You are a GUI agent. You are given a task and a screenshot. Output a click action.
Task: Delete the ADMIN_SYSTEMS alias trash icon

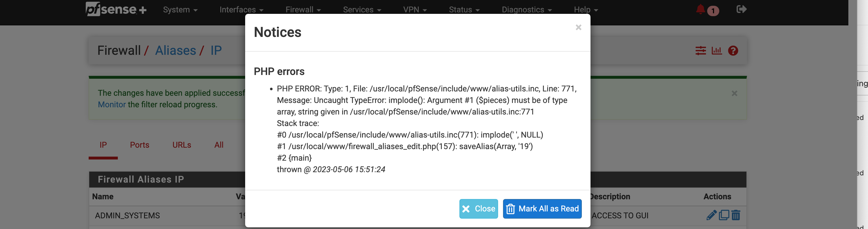736,215
